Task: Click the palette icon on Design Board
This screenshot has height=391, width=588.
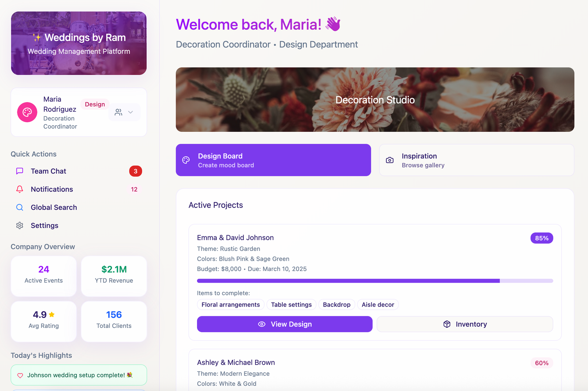Action: coord(186,160)
